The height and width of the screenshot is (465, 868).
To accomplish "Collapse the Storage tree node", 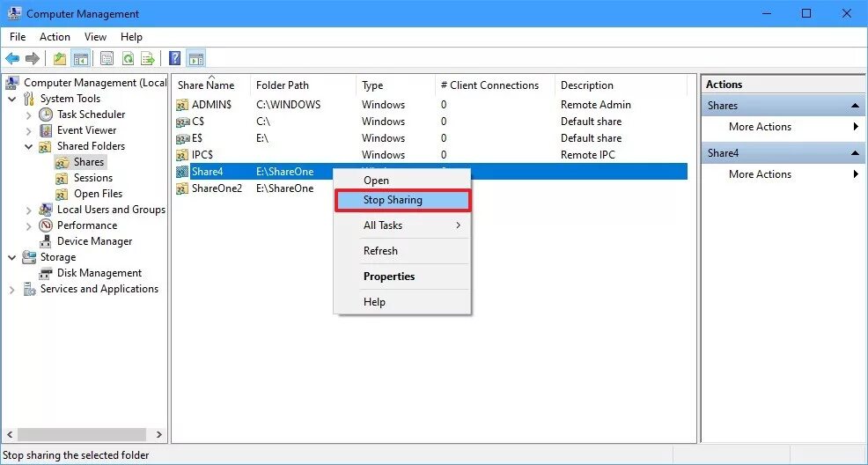I will coord(12,257).
